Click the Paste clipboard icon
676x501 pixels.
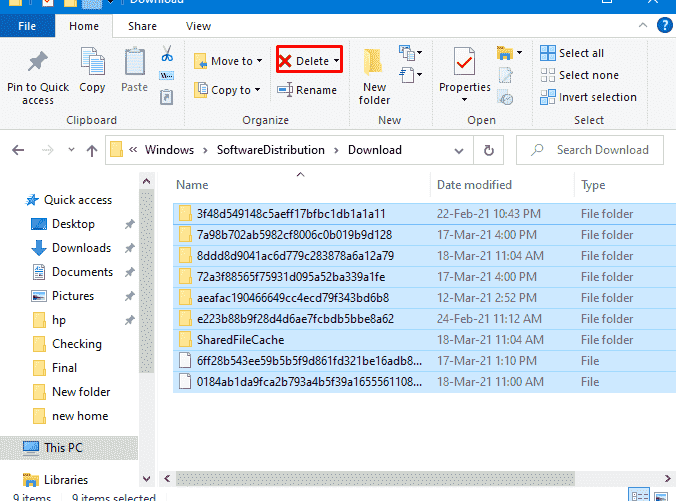pos(135,61)
